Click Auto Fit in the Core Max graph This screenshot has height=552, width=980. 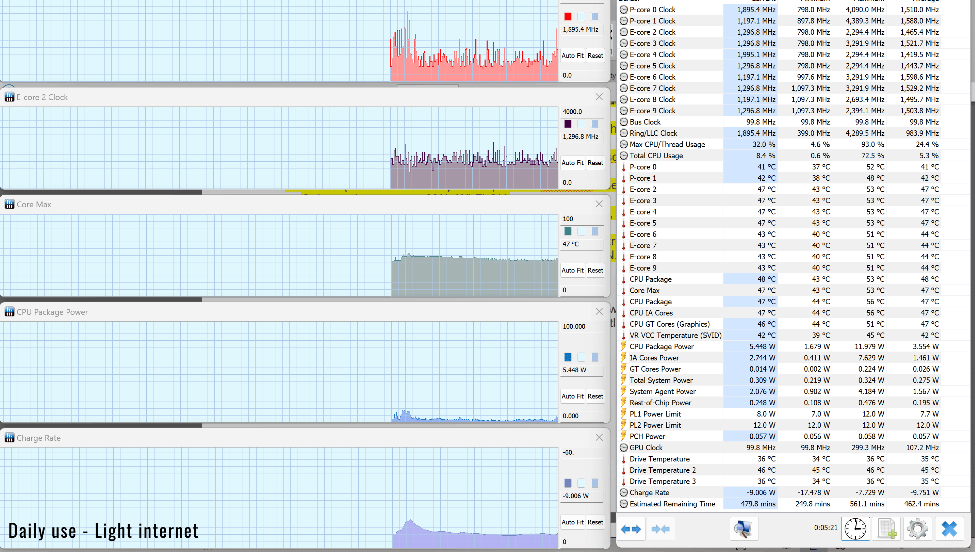(572, 271)
